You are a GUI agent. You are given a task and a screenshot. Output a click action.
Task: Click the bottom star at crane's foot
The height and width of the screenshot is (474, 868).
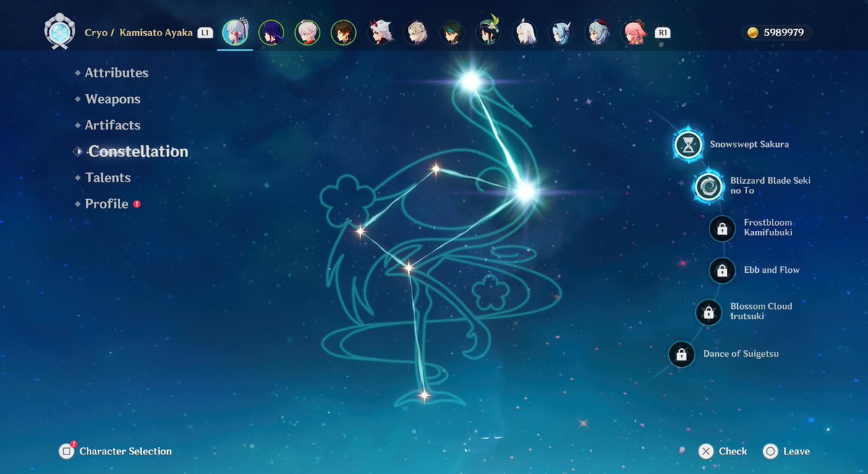pos(424,395)
